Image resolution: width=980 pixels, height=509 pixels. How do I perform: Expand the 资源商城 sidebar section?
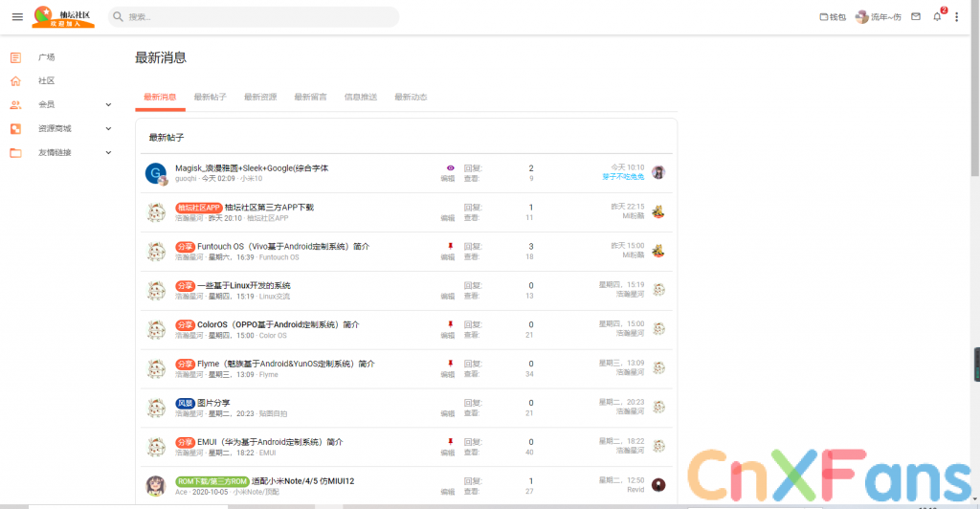(x=108, y=128)
